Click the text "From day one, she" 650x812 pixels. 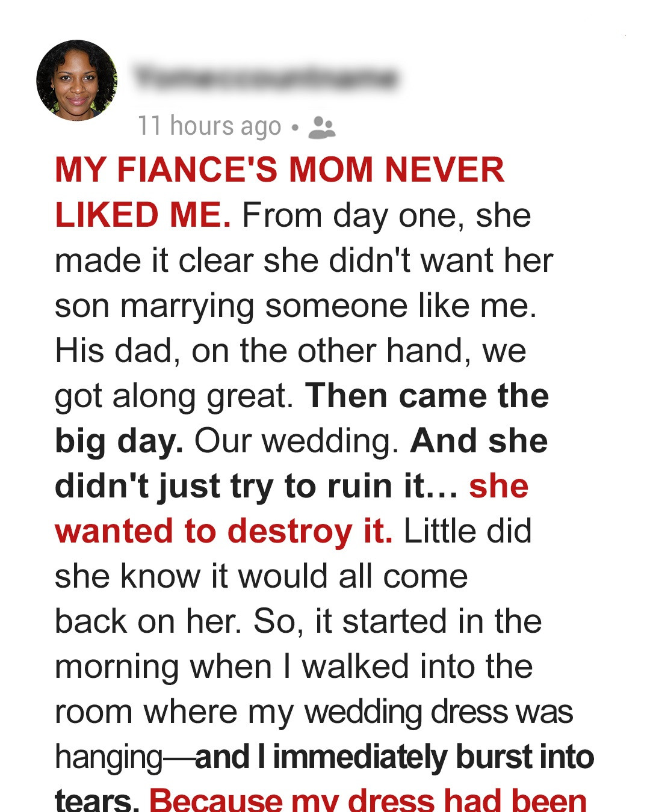coord(386,215)
